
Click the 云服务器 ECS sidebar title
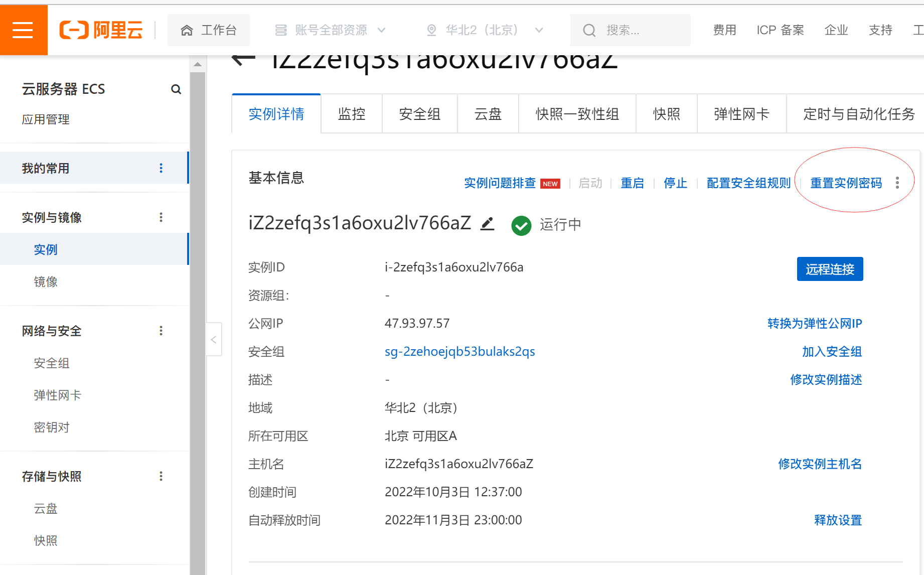pos(63,89)
